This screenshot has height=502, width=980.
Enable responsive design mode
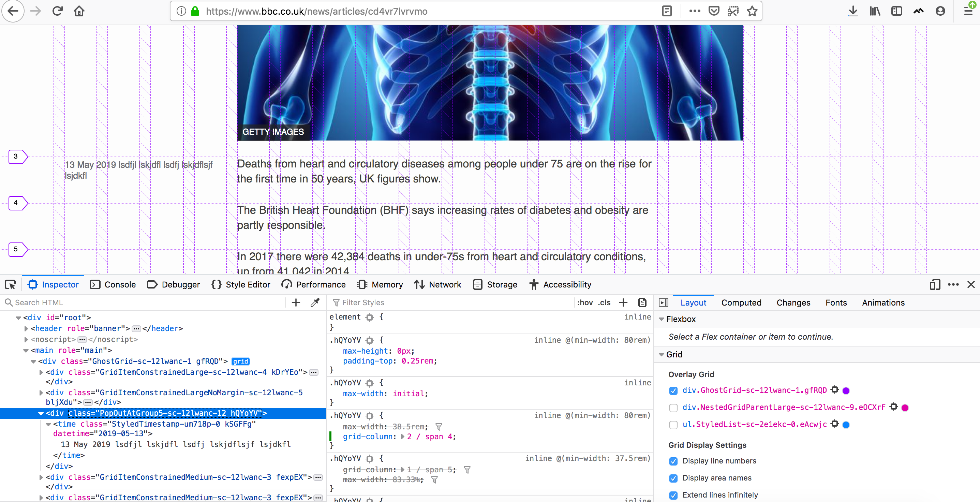pos(935,284)
